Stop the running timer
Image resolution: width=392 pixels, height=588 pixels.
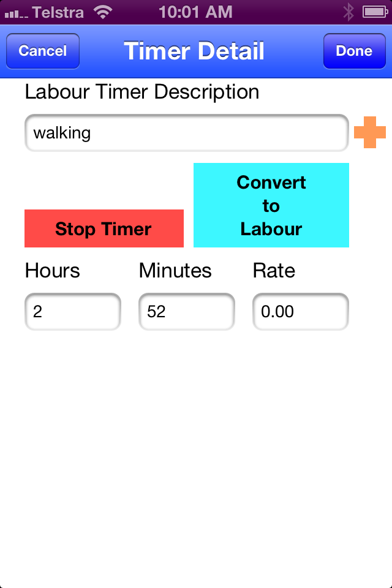[104, 228]
